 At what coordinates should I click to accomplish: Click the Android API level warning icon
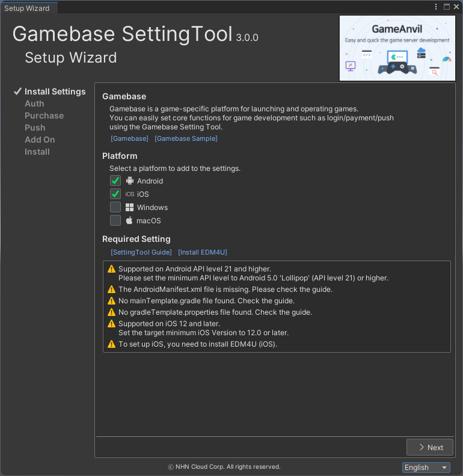click(x=112, y=269)
